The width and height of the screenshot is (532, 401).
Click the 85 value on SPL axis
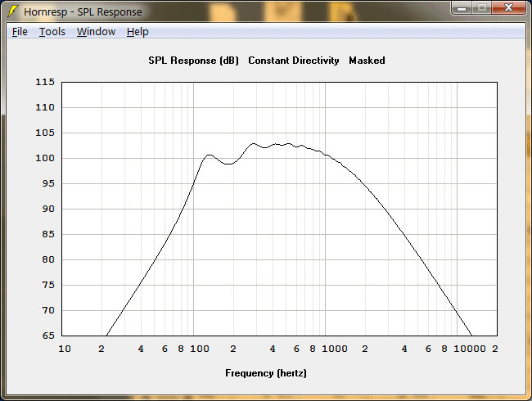coord(48,234)
